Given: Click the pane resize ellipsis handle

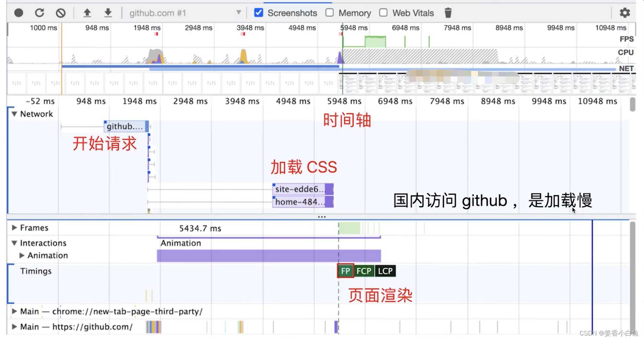Looking at the screenshot, I should point(322,217).
